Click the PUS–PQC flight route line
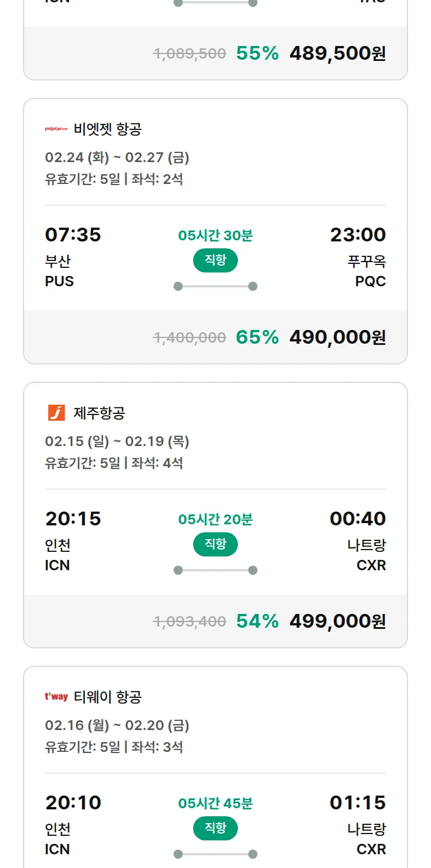This screenshot has width=431, height=868. 215,286
